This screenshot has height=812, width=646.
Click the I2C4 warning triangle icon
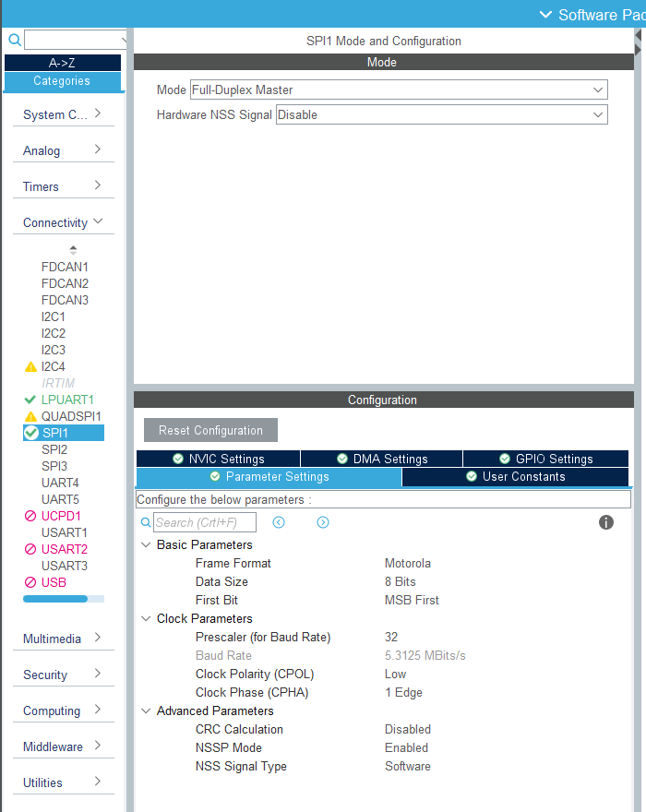(x=30, y=366)
